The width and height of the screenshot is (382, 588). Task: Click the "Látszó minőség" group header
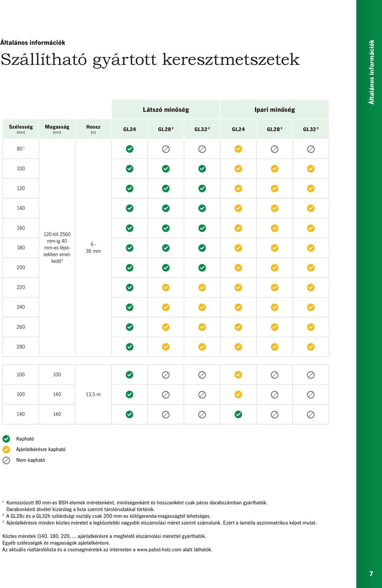click(166, 110)
